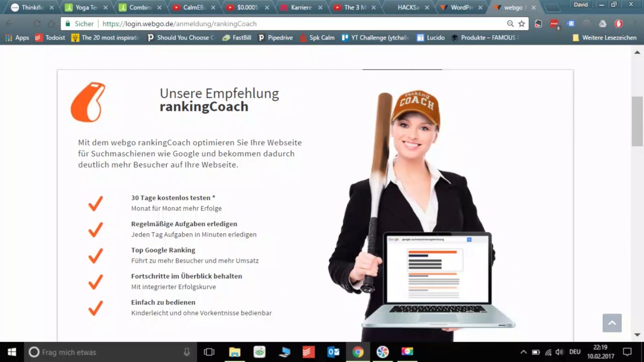
Task: Click the page scrollbar up arrow
Action: (x=637, y=52)
